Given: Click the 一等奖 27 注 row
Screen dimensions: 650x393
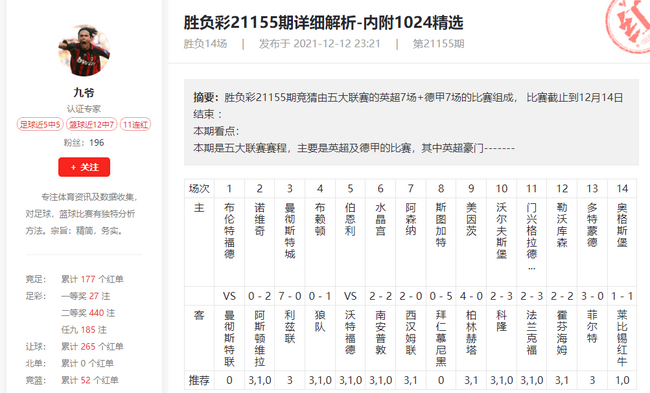Looking at the screenshot, I should click(86, 296).
